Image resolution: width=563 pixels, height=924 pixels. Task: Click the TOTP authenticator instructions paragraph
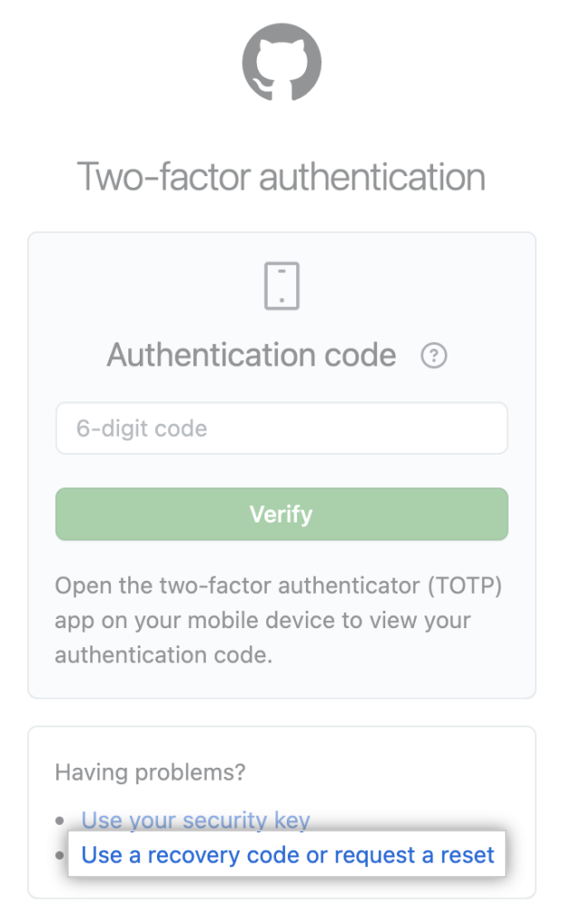(278, 620)
